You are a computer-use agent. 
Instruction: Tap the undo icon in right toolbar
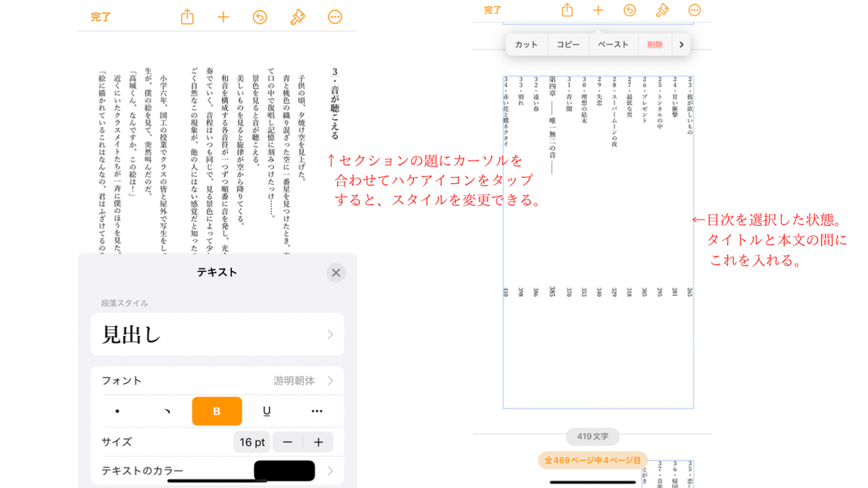[x=630, y=10]
